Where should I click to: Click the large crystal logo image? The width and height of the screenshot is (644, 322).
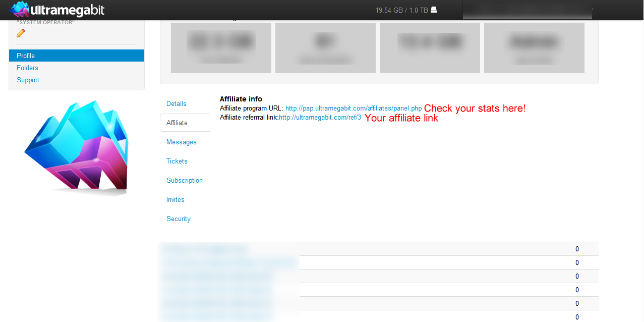click(x=76, y=147)
